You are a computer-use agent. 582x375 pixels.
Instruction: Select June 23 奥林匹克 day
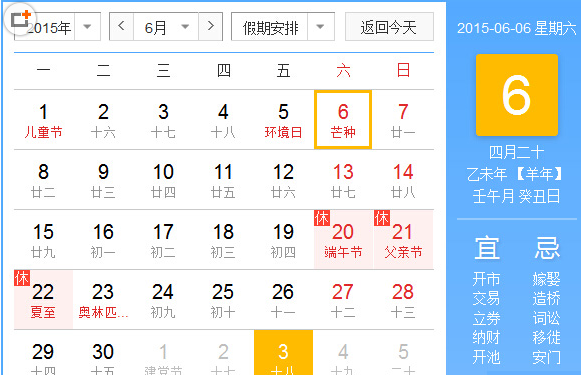tap(103, 300)
